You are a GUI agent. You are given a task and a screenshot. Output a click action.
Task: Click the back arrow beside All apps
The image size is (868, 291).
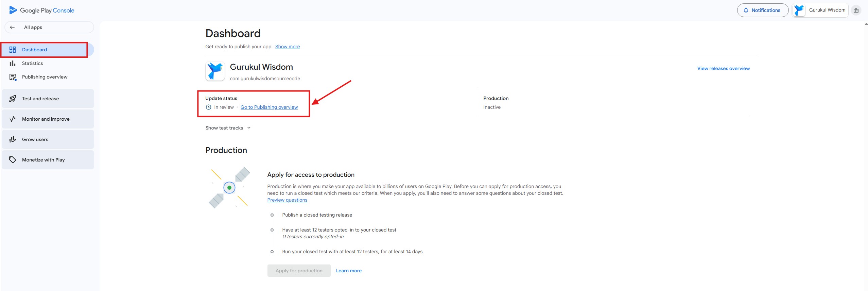12,27
